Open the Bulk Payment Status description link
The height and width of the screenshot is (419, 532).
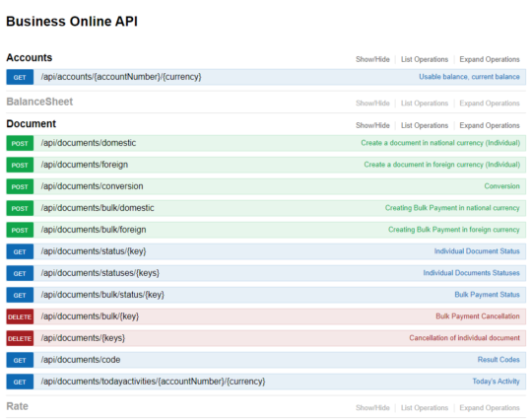487,295
